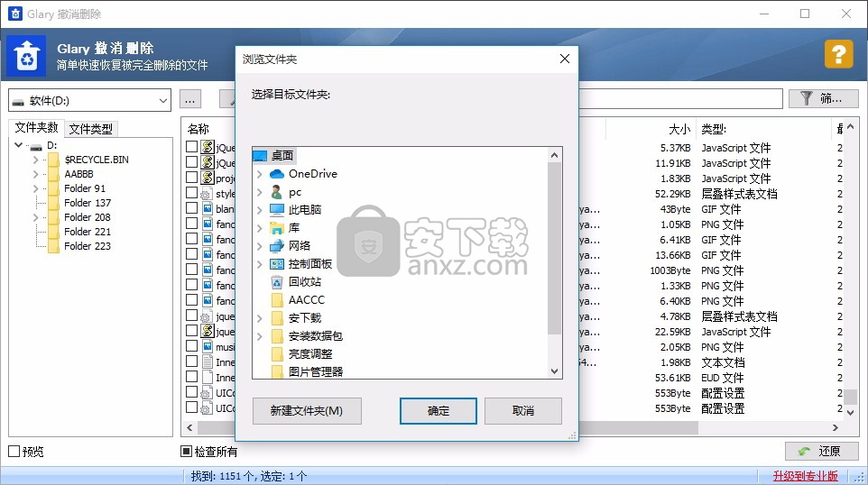Close the 浏览文件夹 dialog with X
This screenshot has height=485, width=868.
pos(565,59)
